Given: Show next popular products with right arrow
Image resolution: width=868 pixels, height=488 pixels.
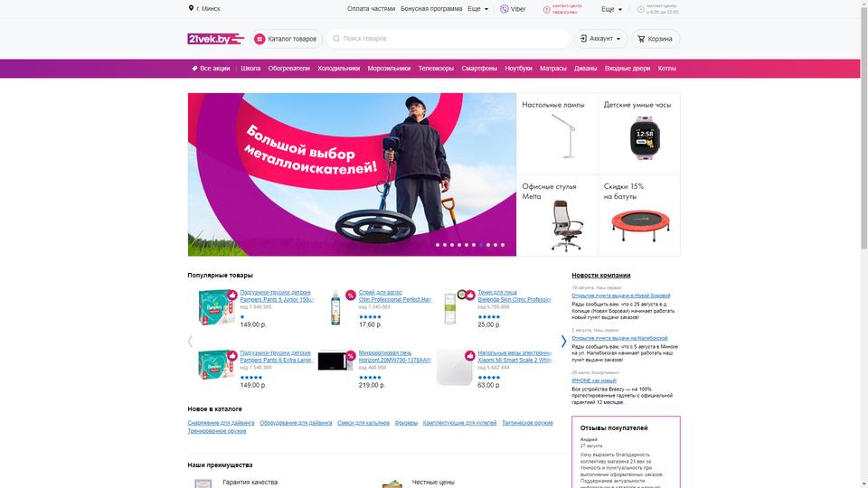Looking at the screenshot, I should (563, 342).
